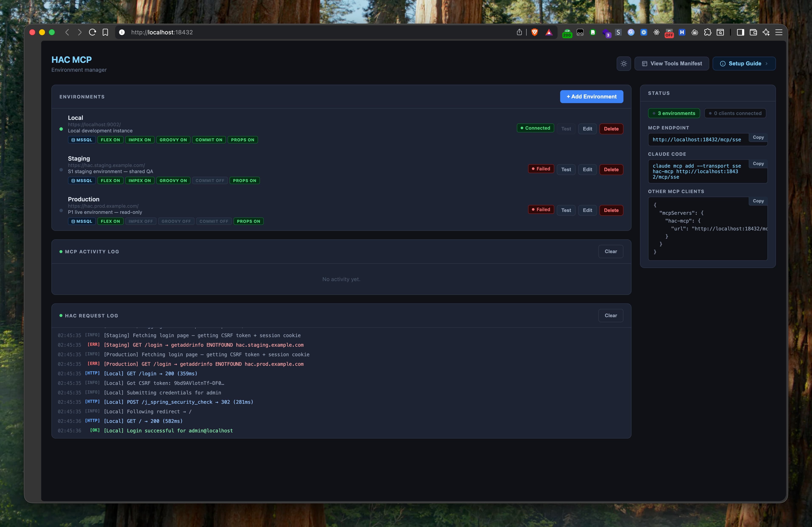Image resolution: width=812 pixels, height=527 pixels.
Task: View site information in the address bar
Action: click(x=122, y=32)
